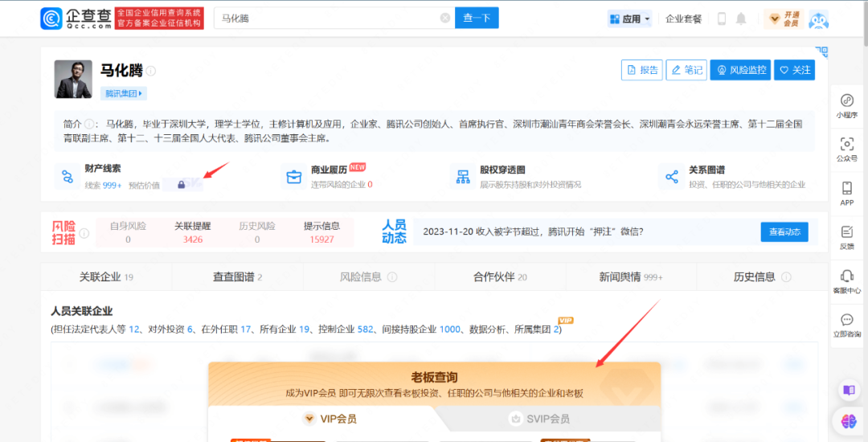
Task: Open the user avatar icon
Action: (818, 19)
